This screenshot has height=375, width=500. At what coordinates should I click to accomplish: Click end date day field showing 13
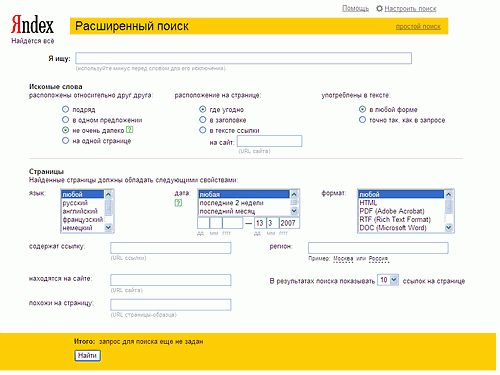(260, 223)
